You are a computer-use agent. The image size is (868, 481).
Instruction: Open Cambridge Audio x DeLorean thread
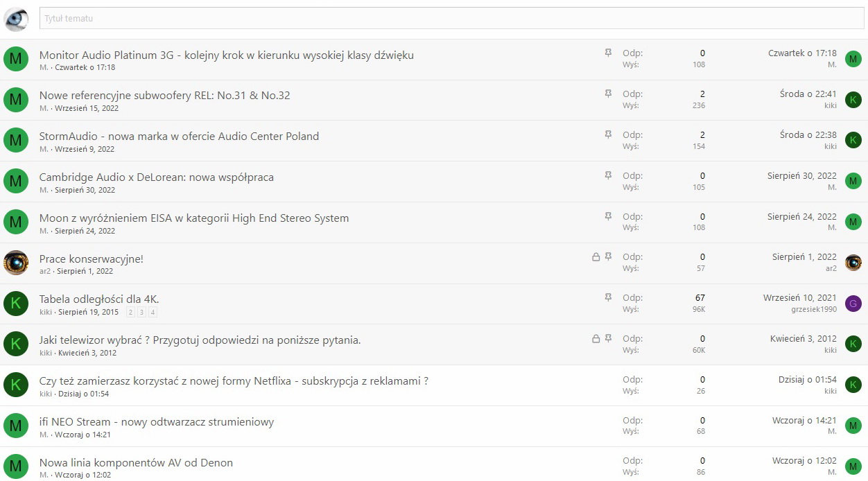click(157, 177)
